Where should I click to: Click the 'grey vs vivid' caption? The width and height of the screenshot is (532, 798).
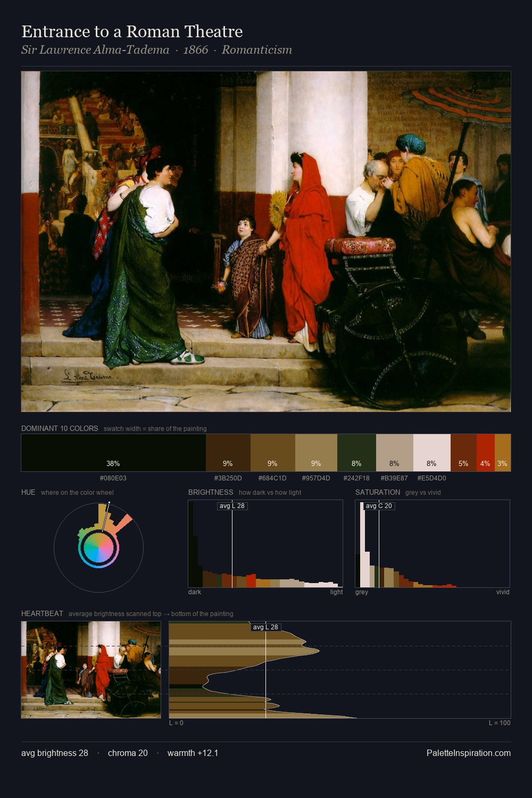(423, 493)
